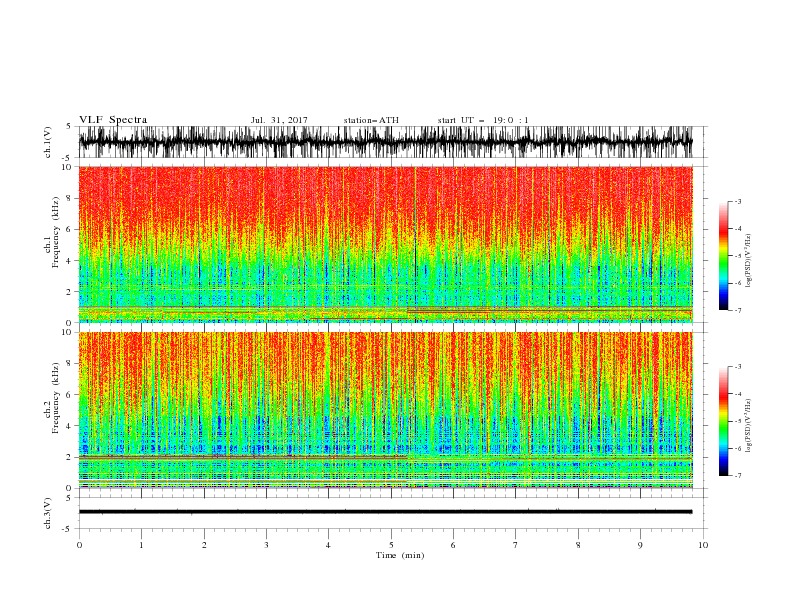Screen dimensions: 792x612
Task: Click the time axis tick label '8'
Action: point(578,545)
